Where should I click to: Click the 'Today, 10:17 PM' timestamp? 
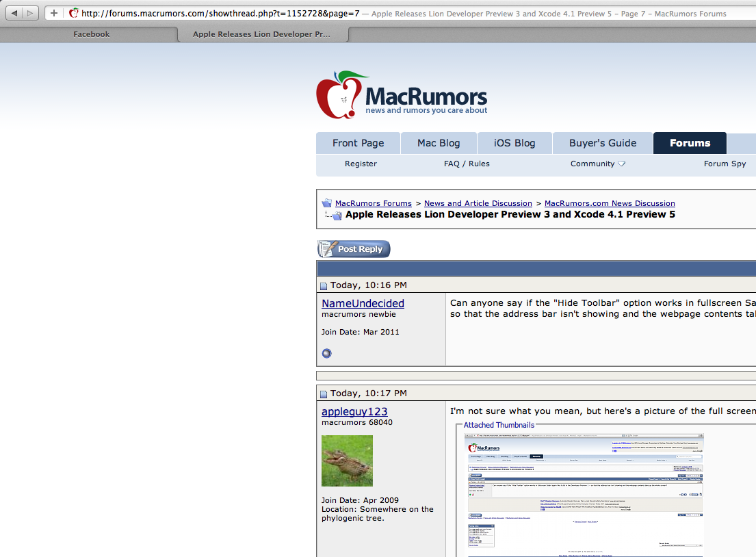point(368,393)
